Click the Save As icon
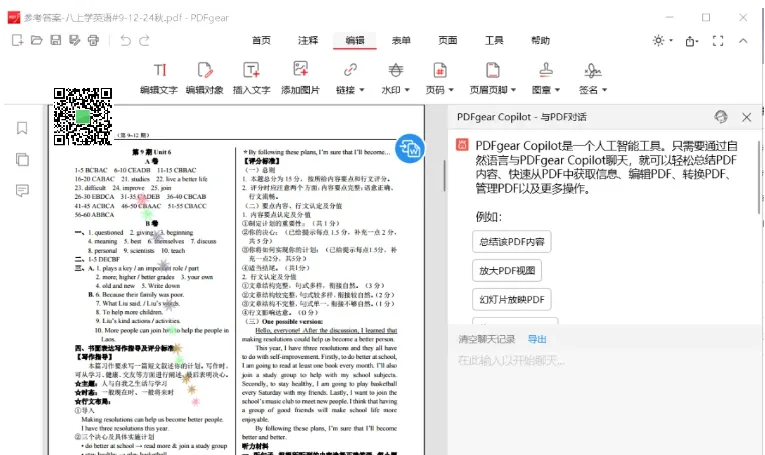The image size is (765, 455). (75, 40)
